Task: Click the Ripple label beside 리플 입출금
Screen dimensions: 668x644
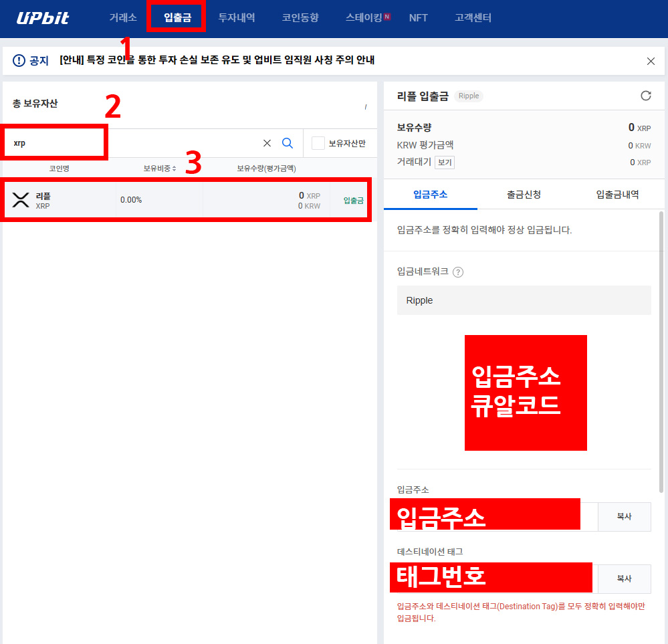Action: tap(469, 96)
